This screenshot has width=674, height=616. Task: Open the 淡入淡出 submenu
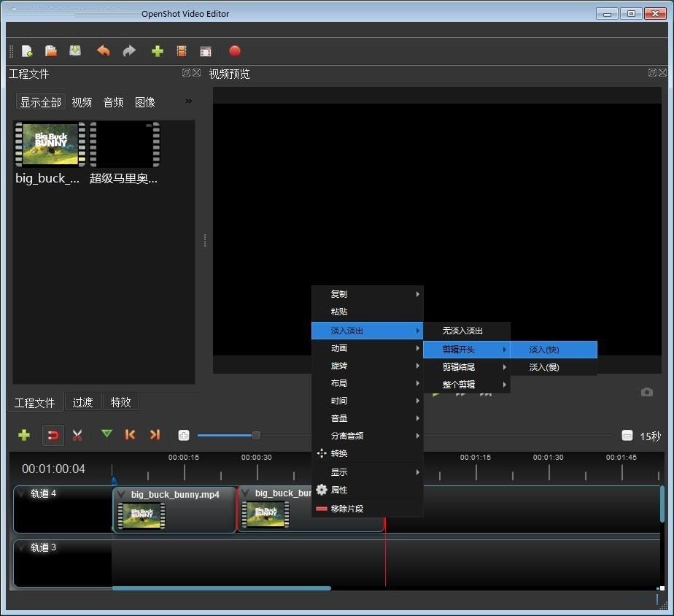[x=367, y=331]
